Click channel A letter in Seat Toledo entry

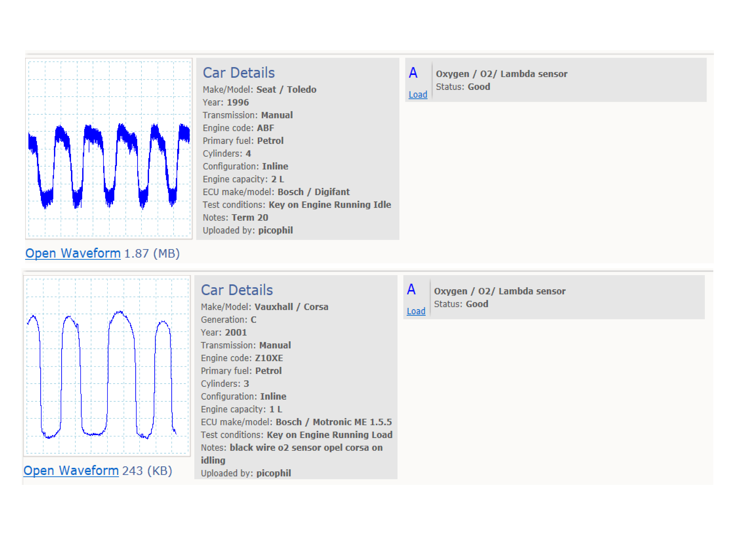[413, 73]
